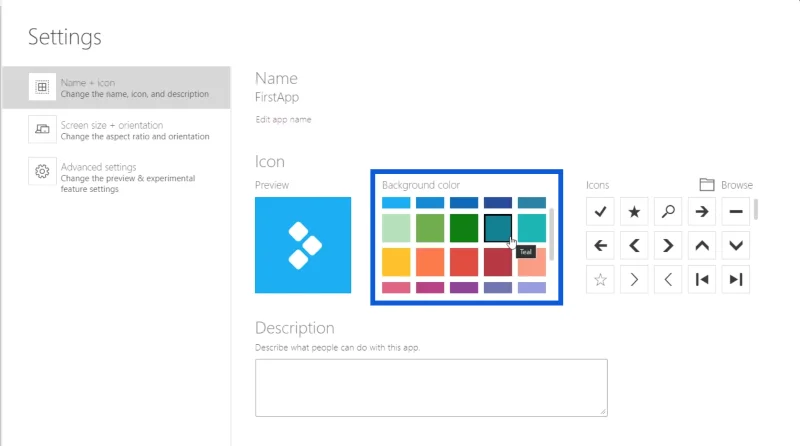
Task: Click the FirstApp name text
Action: (x=277, y=97)
